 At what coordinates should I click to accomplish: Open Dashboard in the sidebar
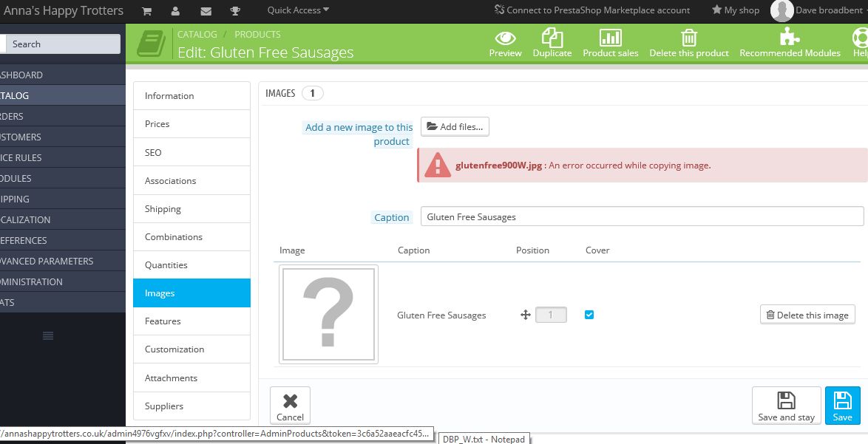coord(63,75)
